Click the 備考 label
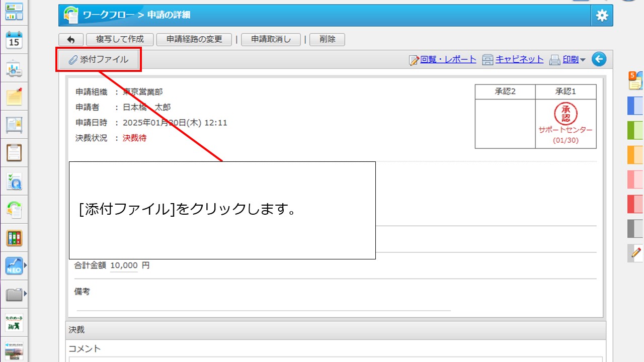The image size is (644, 362). pos(82,292)
